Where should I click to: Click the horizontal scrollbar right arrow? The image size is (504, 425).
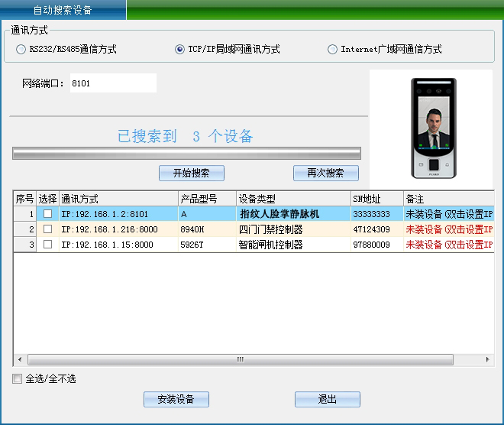pyautogui.click(x=488, y=359)
